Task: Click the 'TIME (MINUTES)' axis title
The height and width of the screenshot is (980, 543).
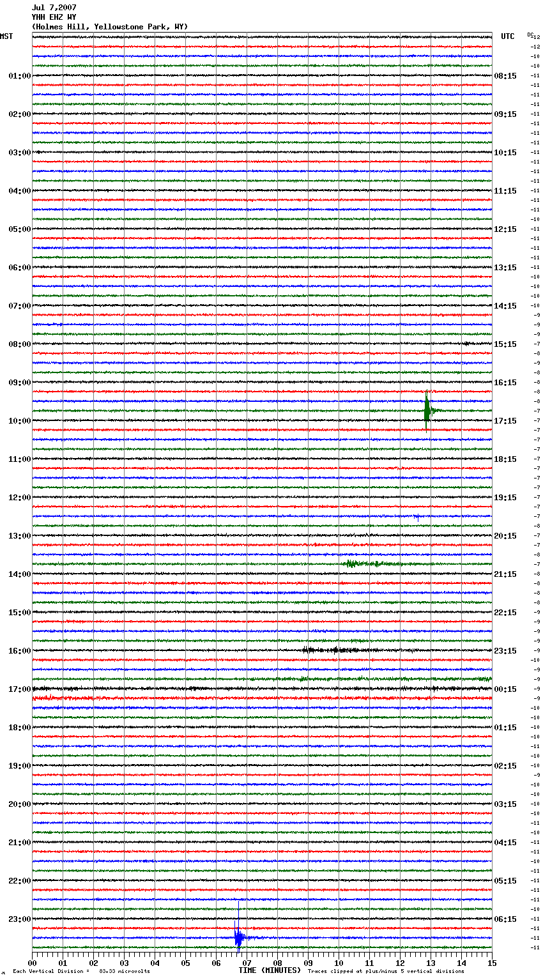Action: point(270,970)
